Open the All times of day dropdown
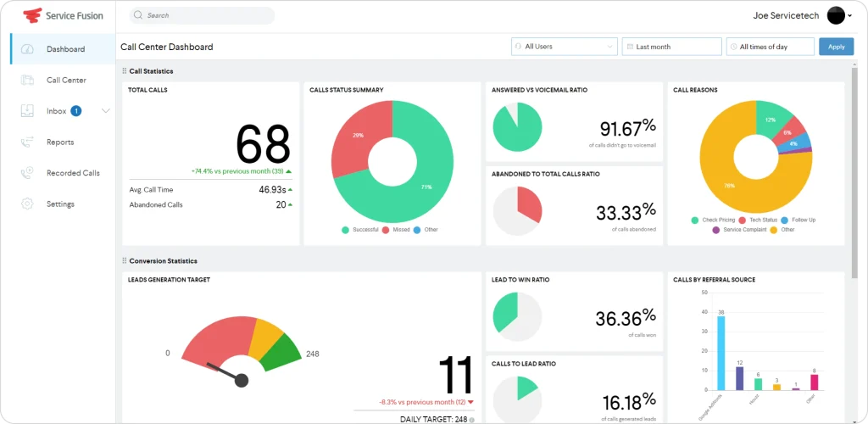 pyautogui.click(x=771, y=47)
